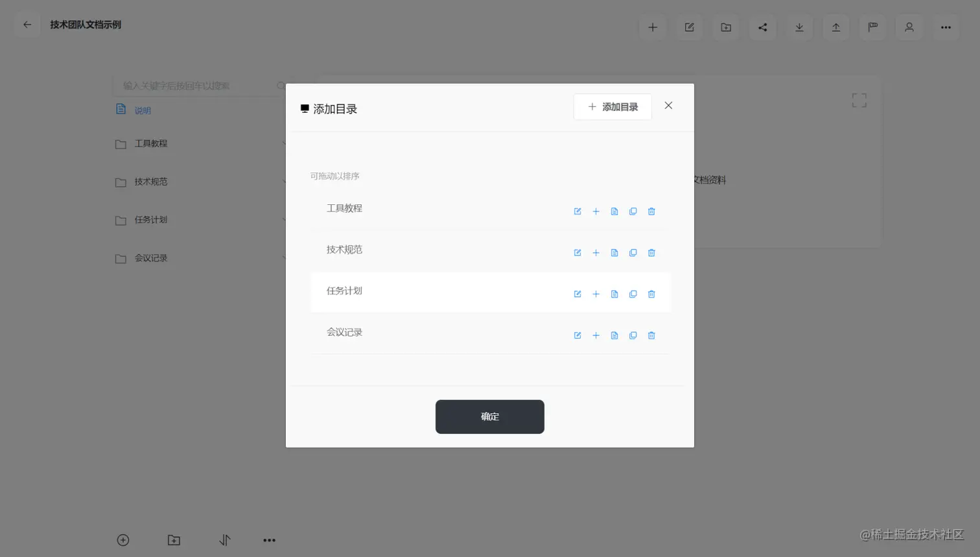Click the document icon beside 任务计划
Viewport: 980px width, 557px height.
[614, 294]
